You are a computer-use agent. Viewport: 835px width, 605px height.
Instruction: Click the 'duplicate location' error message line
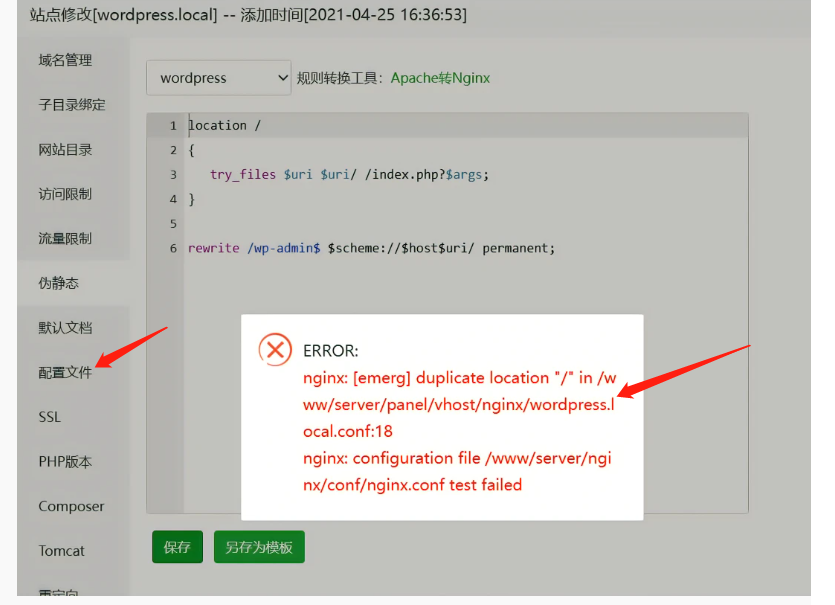[460, 378]
